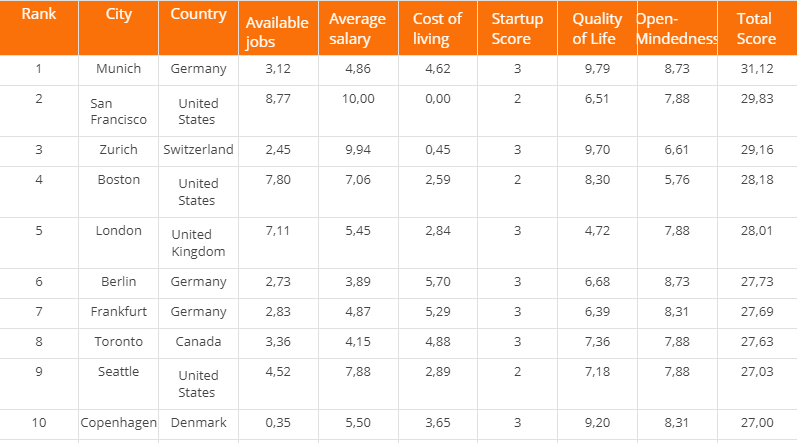
Task: Sort by the Country column header
Action: click(x=198, y=17)
